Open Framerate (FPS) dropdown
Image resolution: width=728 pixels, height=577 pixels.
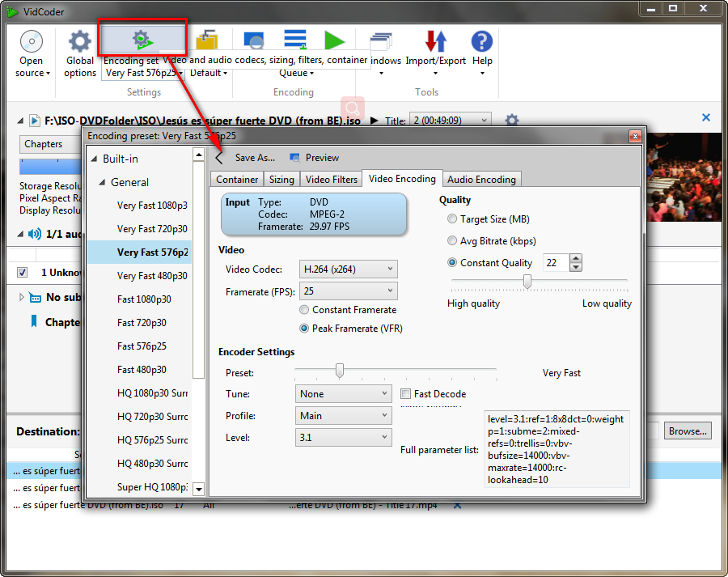tap(348, 291)
